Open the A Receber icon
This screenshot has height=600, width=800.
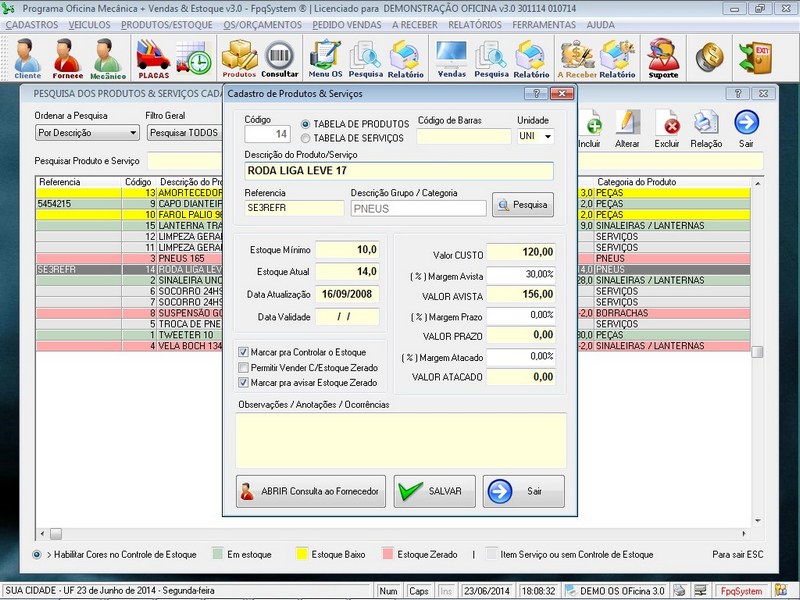pyautogui.click(x=577, y=58)
